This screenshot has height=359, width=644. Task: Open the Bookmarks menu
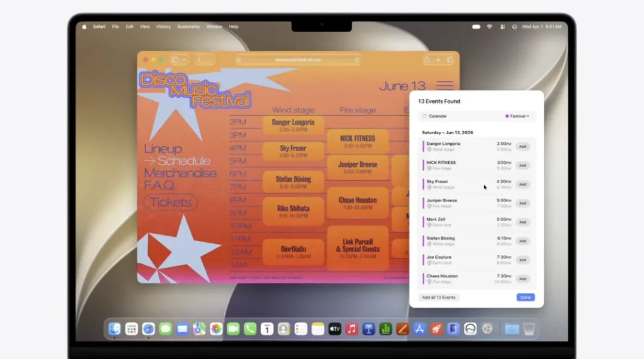coord(188,27)
